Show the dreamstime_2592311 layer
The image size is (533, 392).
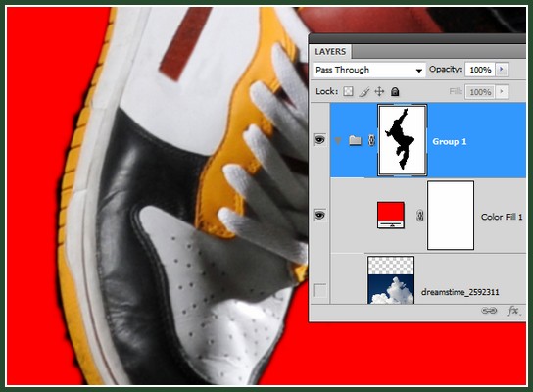[x=319, y=290]
